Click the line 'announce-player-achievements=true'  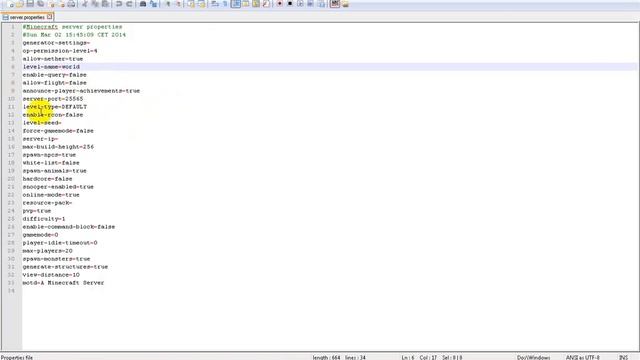81,91
